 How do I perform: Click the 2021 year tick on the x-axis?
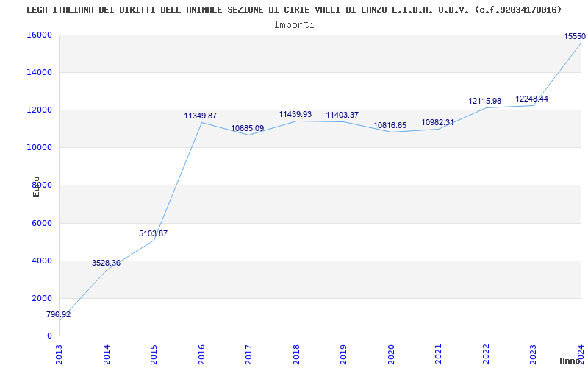point(438,353)
